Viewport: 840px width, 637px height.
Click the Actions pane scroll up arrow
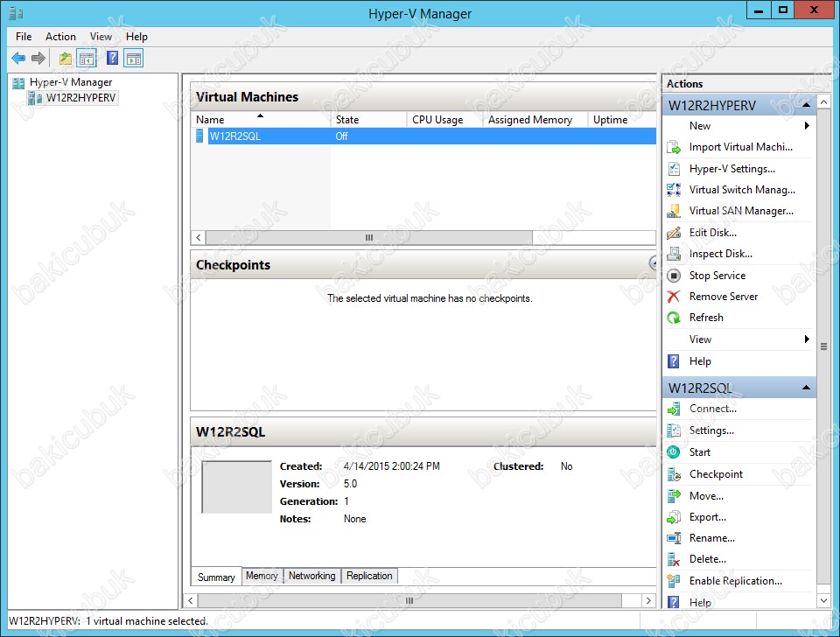tap(824, 101)
